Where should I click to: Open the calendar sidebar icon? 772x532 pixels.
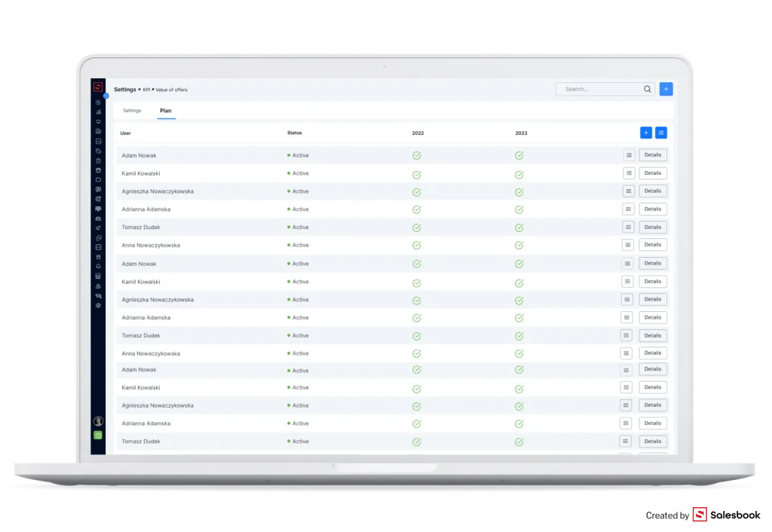pyautogui.click(x=98, y=170)
